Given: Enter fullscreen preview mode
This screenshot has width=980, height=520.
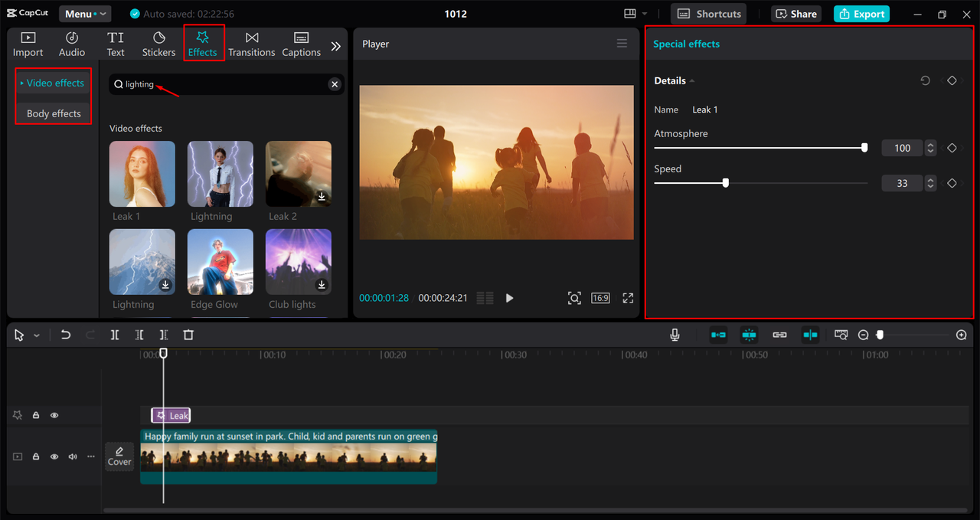Looking at the screenshot, I should click(x=628, y=298).
